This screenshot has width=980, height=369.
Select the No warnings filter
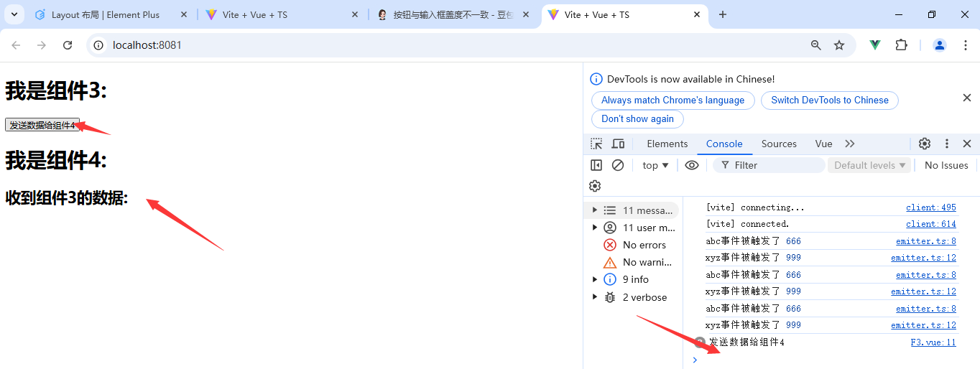633,262
